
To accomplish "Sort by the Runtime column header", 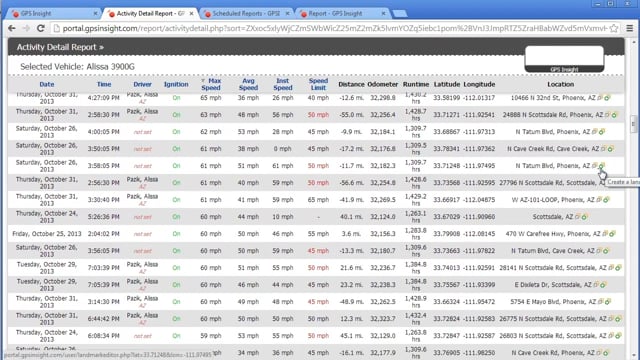I will click(x=416, y=84).
